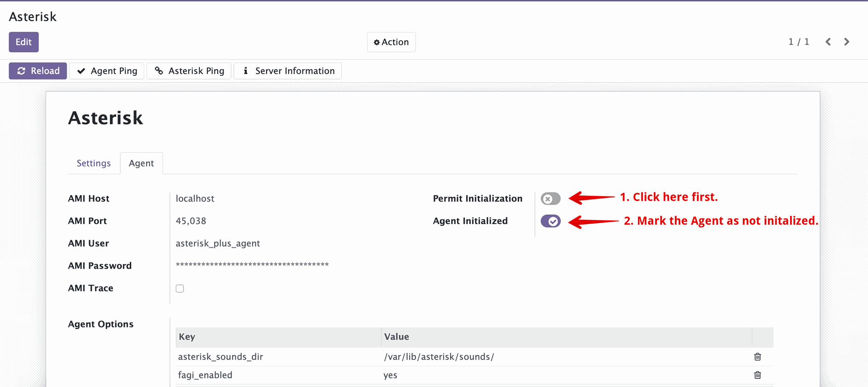
Task: Sort by the Value column header
Action: (x=566, y=337)
